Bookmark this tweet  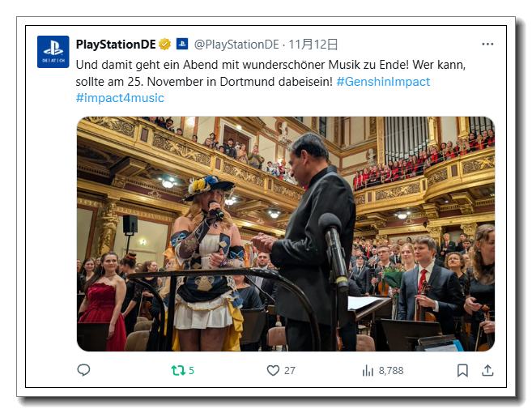click(x=462, y=370)
